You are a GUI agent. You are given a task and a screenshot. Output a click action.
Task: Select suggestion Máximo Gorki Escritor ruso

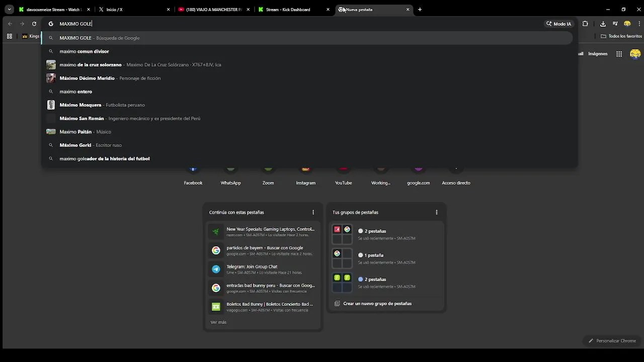307,145
